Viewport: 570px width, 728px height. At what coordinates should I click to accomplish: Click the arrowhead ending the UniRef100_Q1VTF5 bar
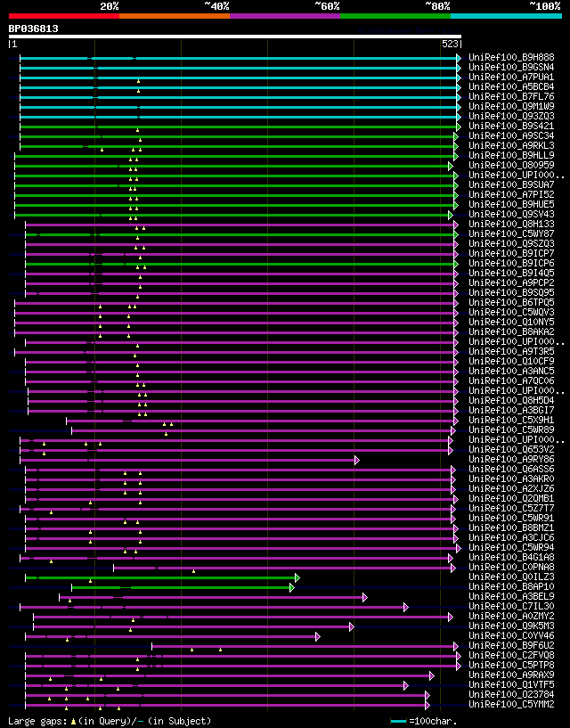tap(406, 686)
